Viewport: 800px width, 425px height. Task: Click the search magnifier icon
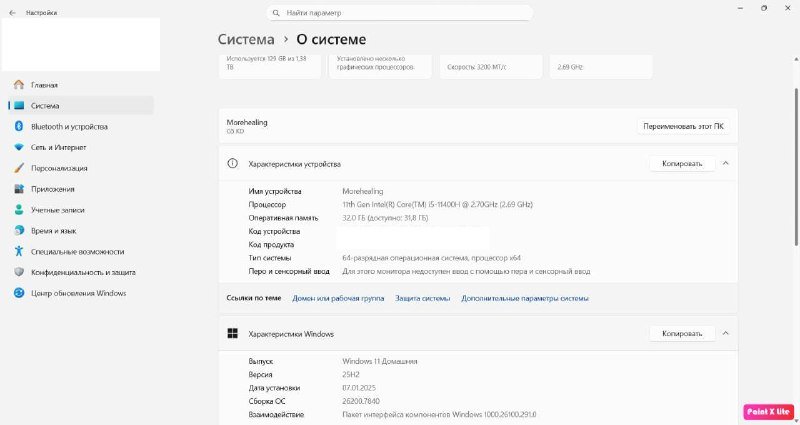tap(276, 13)
